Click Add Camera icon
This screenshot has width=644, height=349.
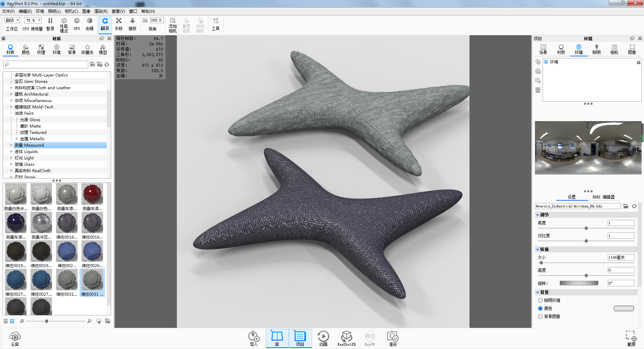tap(173, 25)
